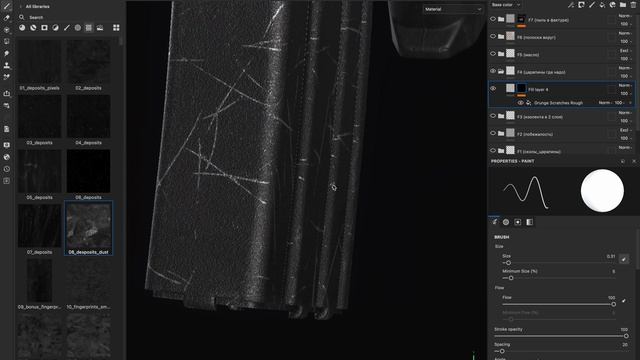Image resolution: width=640 pixels, height=360 pixels.
Task: Add a paint layer with brush icon
Action: click(592, 5)
